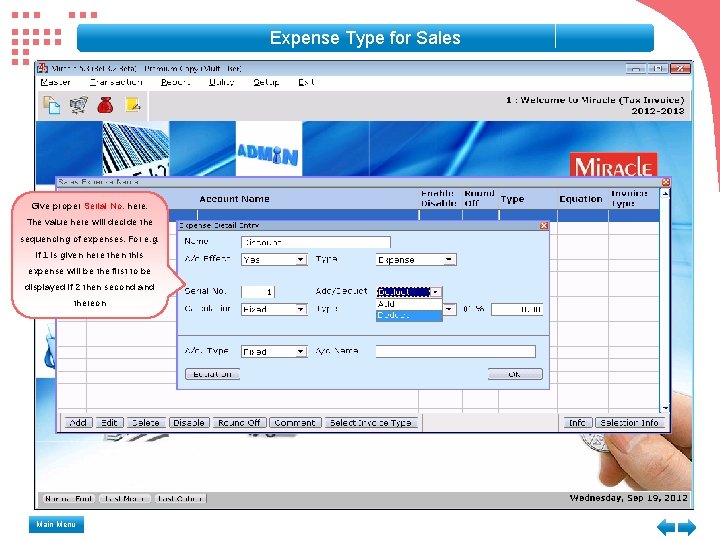
Task: Go to previous slide with left arrow
Action: click(x=666, y=526)
